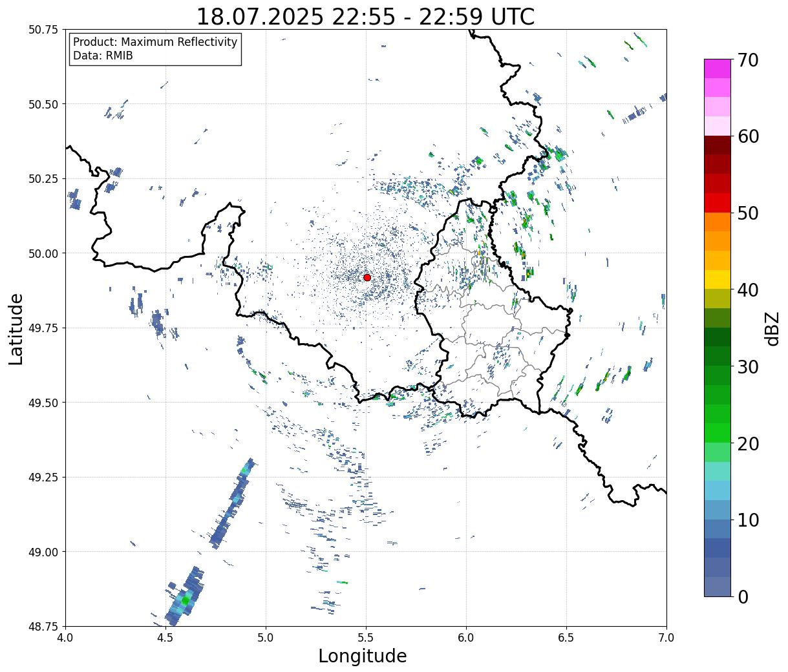Click longitude tick label '4.5'

click(x=165, y=638)
